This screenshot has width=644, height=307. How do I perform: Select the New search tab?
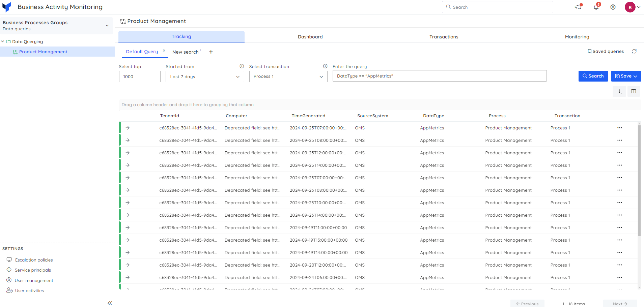tap(185, 52)
